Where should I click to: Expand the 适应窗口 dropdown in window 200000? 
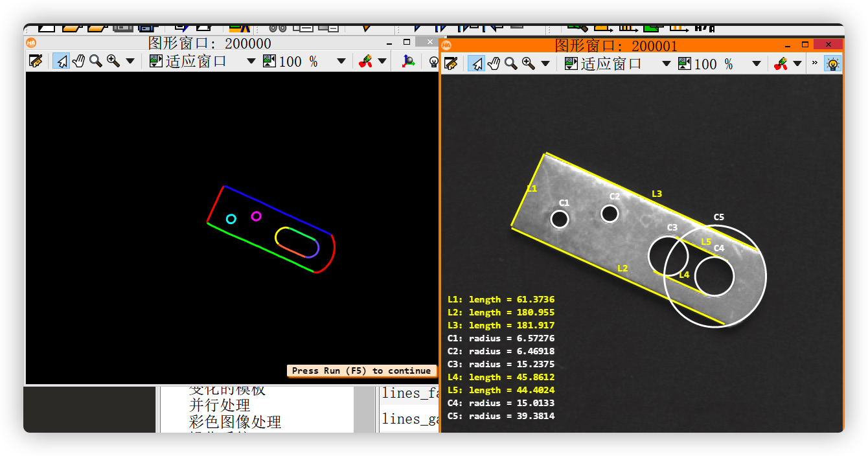251,62
